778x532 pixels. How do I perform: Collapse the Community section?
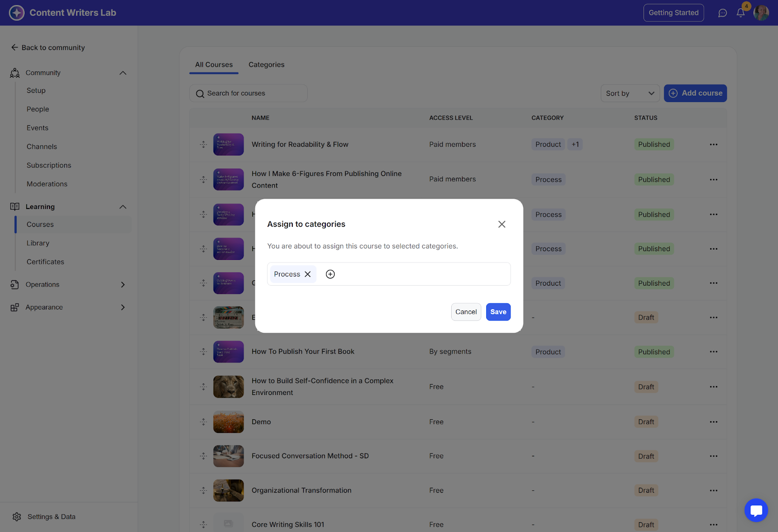123,73
